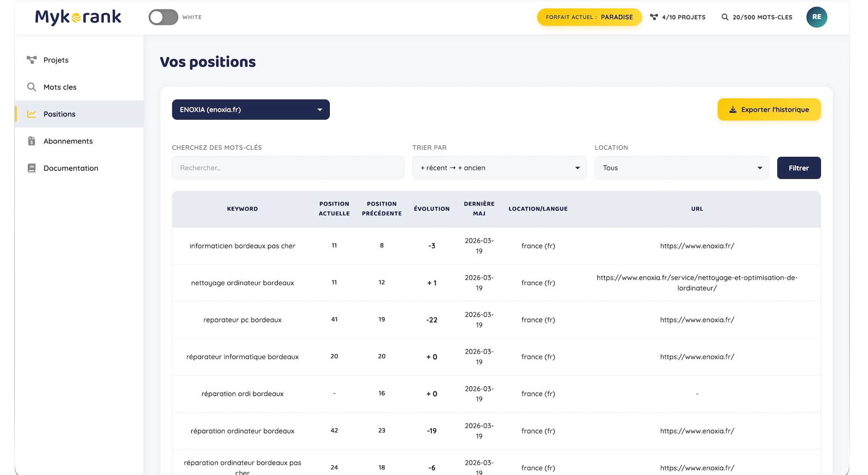The width and height of the screenshot is (868, 475).
Task: Click the Documentation book icon
Action: 31,168
